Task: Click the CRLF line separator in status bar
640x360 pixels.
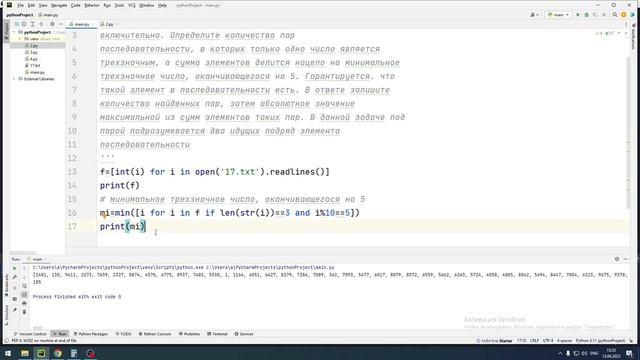Action: click(x=534, y=340)
